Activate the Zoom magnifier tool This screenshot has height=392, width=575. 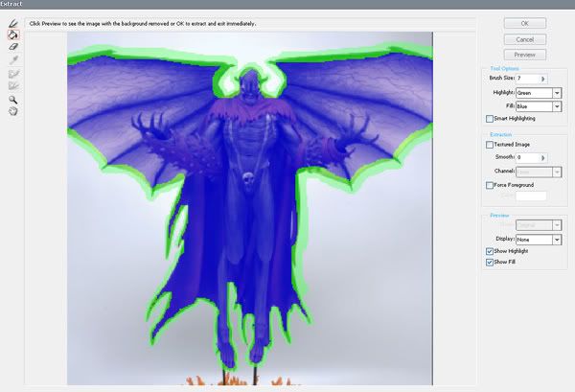click(13, 99)
